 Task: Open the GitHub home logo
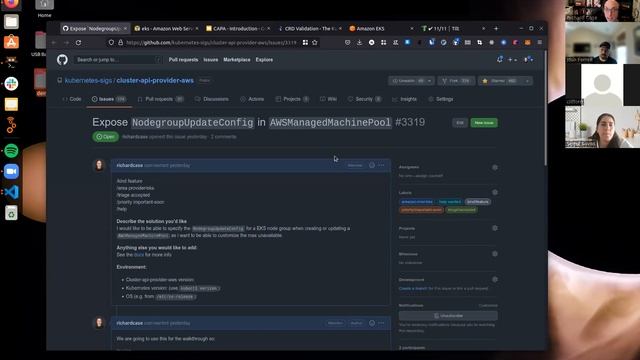[62, 60]
